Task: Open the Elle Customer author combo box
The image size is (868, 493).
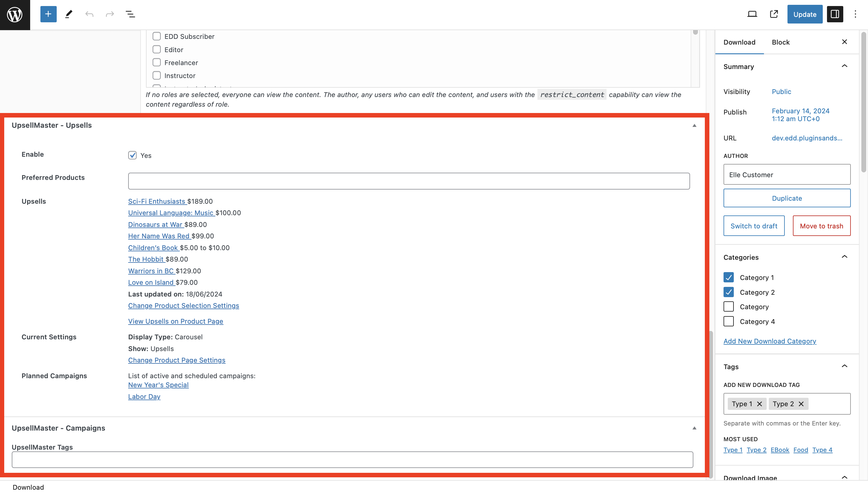Action: point(787,174)
